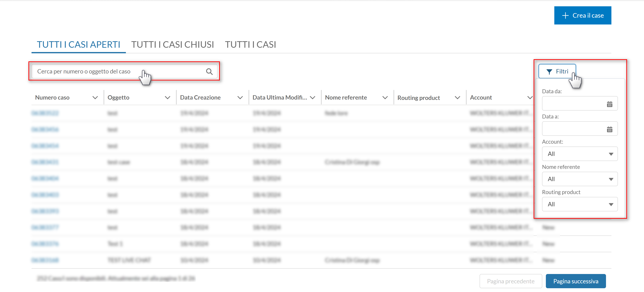Screen dimensions: 644x292
Task: Open the Data da calendar icon
Action: click(609, 104)
